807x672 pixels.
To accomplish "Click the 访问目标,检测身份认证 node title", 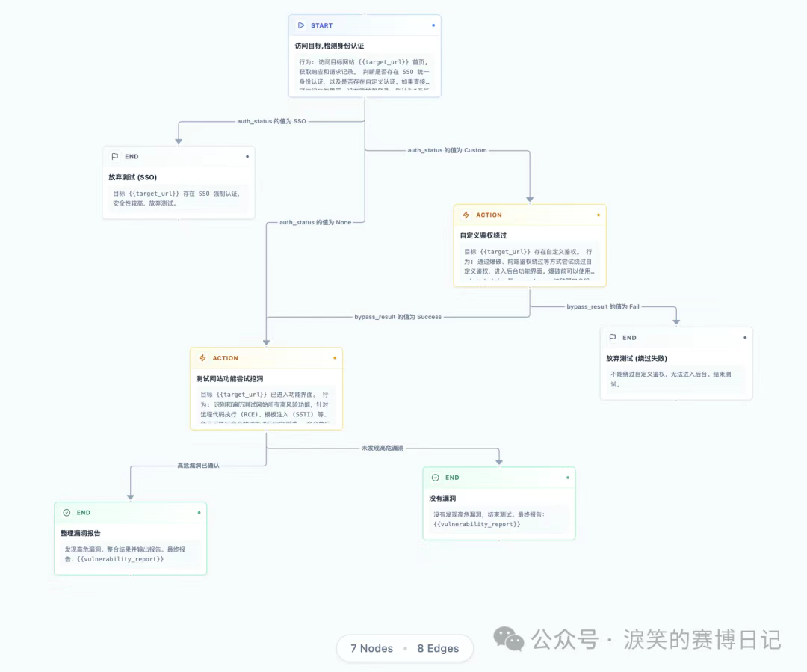I will (x=330, y=46).
